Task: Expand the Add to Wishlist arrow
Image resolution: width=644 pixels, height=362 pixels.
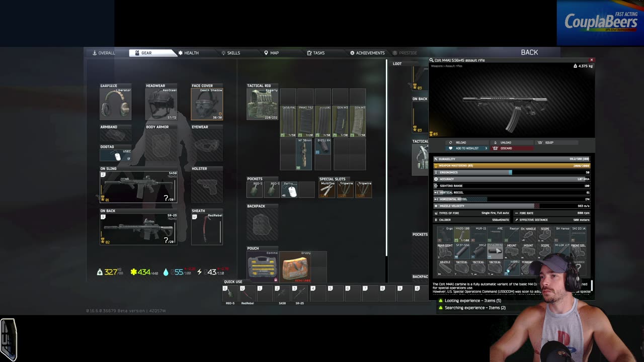Action: point(486,148)
